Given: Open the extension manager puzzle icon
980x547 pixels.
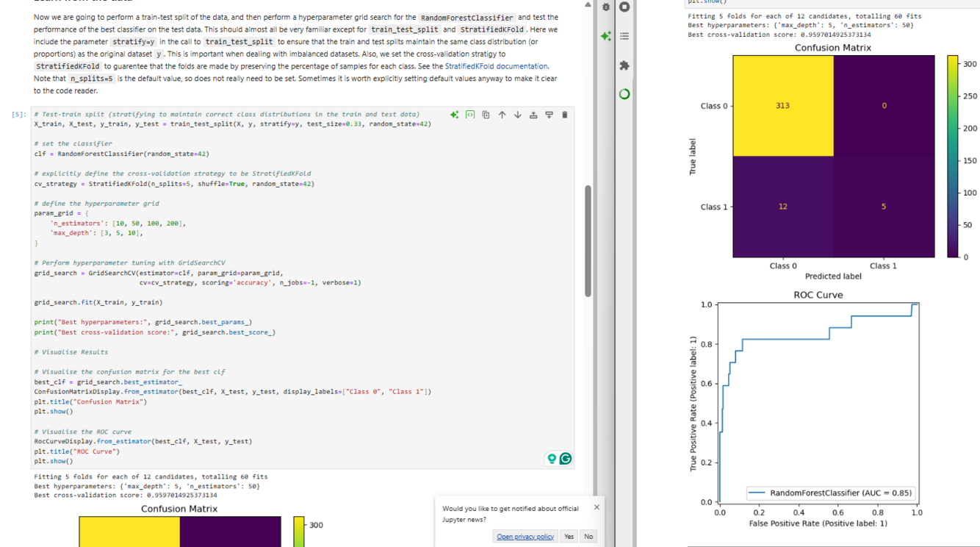Looking at the screenshot, I should coord(624,65).
